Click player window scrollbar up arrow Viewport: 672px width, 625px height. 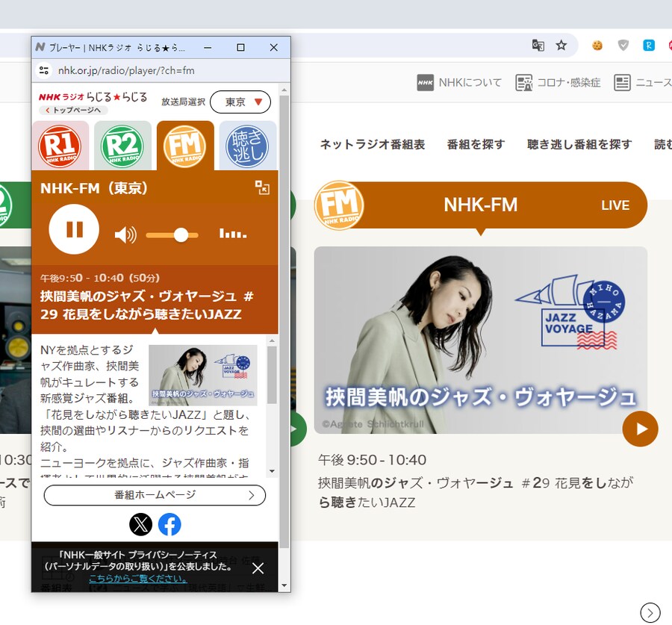[284, 90]
